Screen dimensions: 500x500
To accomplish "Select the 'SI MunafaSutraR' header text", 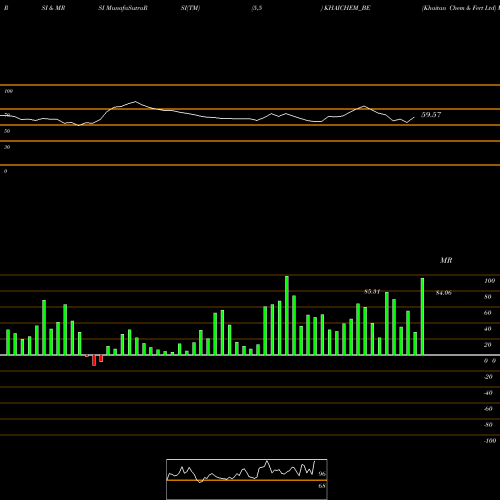I will point(123,8).
